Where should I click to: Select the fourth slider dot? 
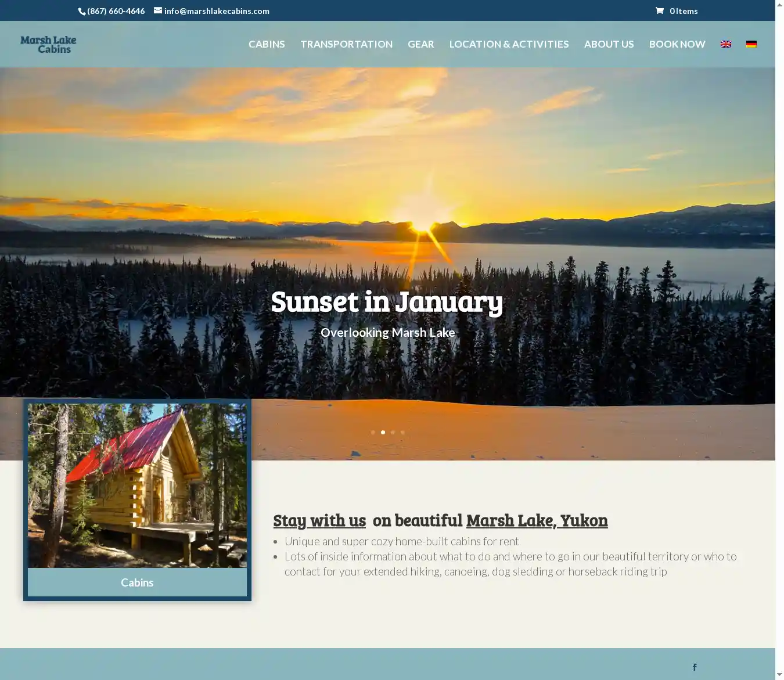pos(402,432)
